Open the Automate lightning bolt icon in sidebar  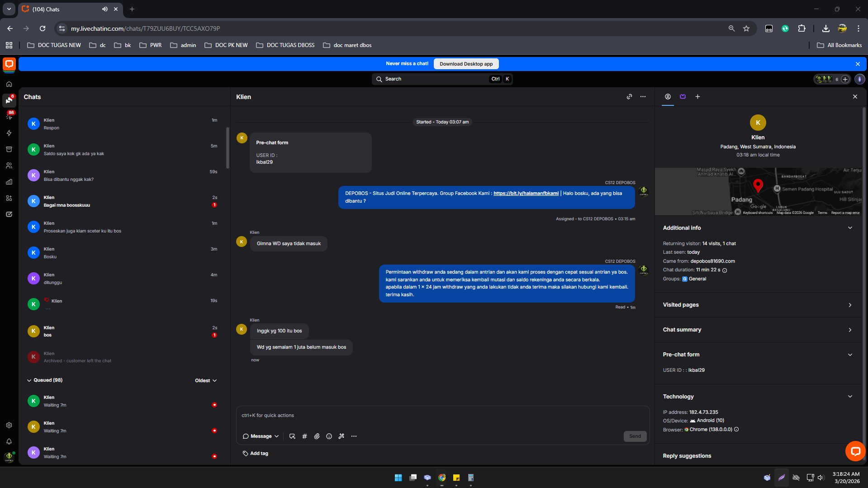[x=9, y=133]
